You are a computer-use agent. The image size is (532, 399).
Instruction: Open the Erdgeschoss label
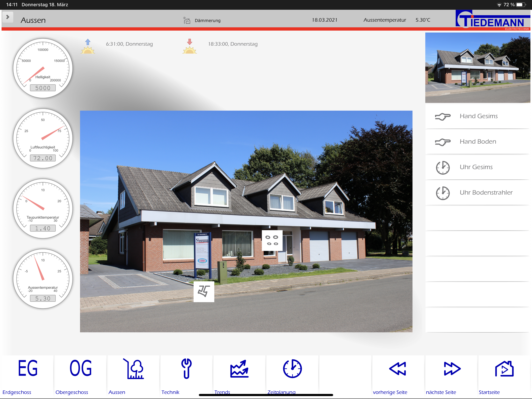click(x=17, y=392)
